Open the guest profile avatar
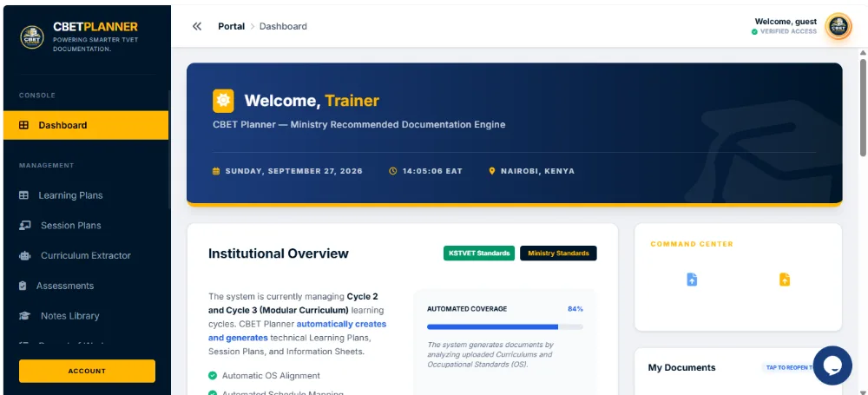Image resolution: width=868 pixels, height=395 pixels. coord(838,26)
